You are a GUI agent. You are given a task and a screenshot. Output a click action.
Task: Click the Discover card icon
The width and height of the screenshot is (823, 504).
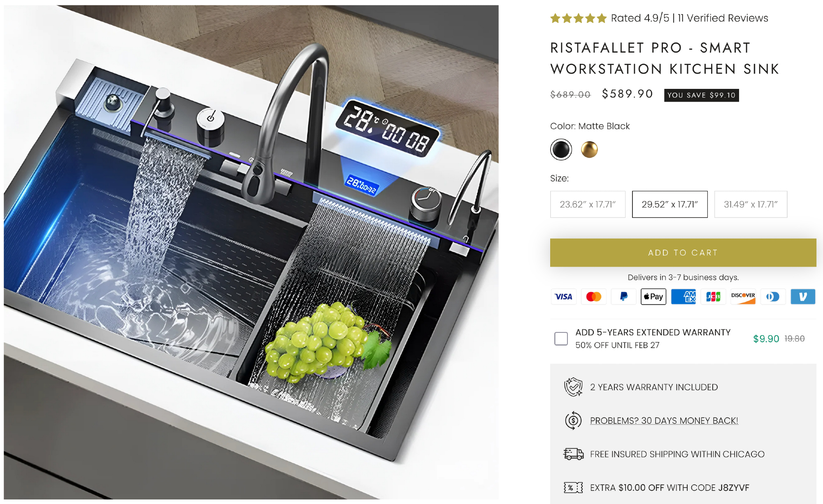click(743, 297)
